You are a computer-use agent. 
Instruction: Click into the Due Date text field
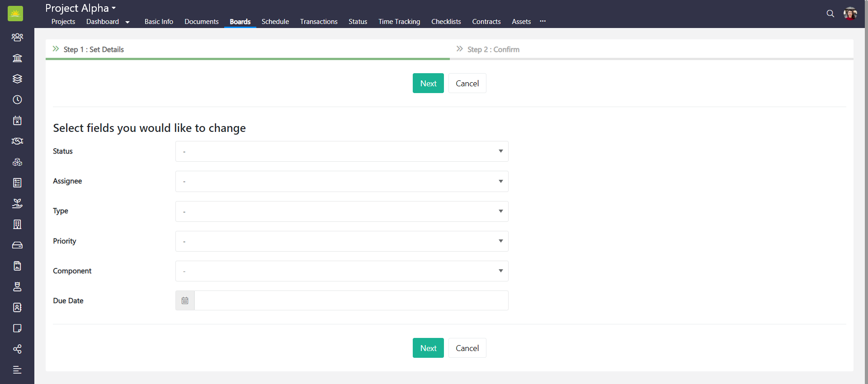(351, 300)
